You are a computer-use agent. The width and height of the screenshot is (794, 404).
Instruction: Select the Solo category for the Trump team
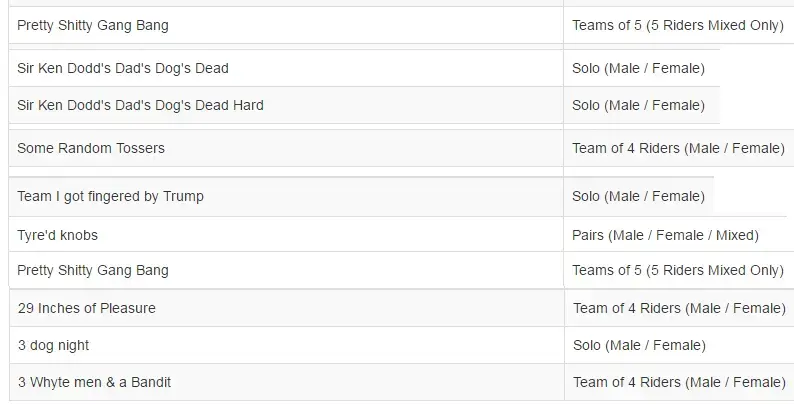coord(638,196)
